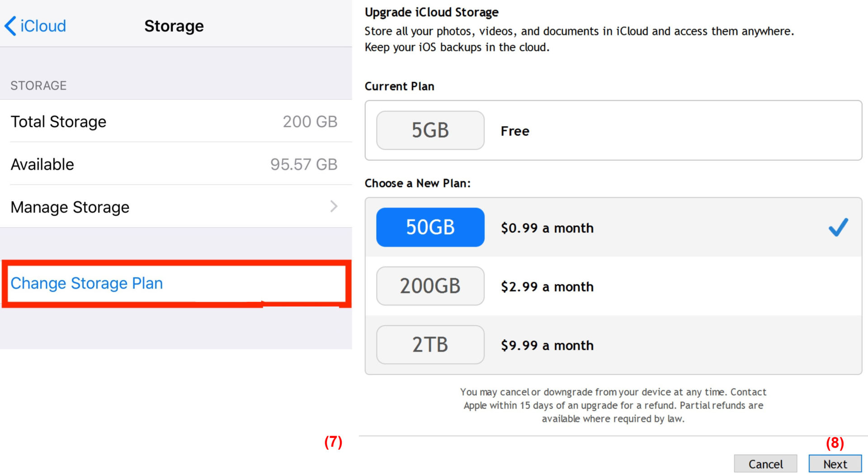This screenshot has height=476, width=868.
Task: Select the 50GB plan button
Action: pos(430,227)
